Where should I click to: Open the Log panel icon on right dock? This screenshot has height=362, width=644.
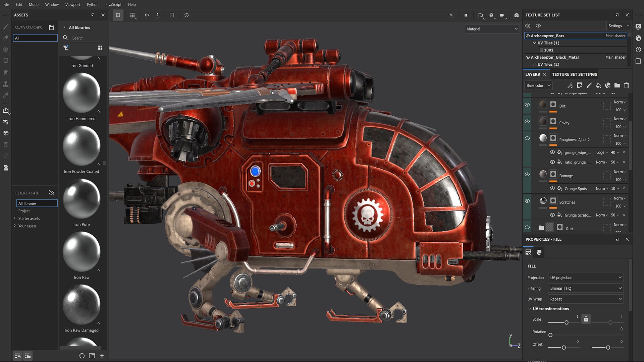(x=638, y=61)
